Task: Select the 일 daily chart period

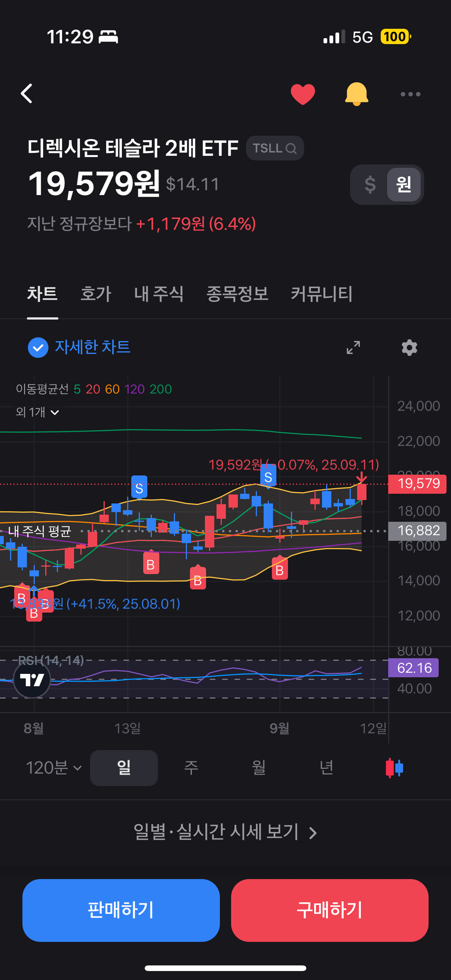Action: pyautogui.click(x=124, y=768)
